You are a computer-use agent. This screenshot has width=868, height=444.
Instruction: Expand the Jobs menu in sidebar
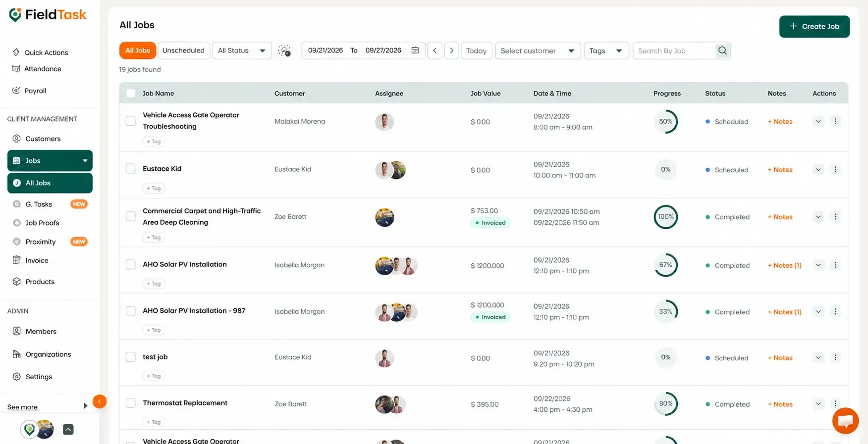coord(50,160)
